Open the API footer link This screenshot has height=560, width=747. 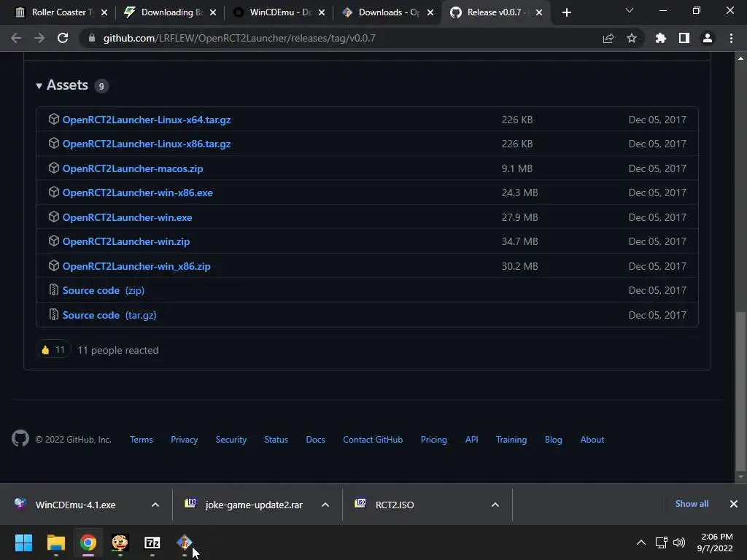pos(472,440)
